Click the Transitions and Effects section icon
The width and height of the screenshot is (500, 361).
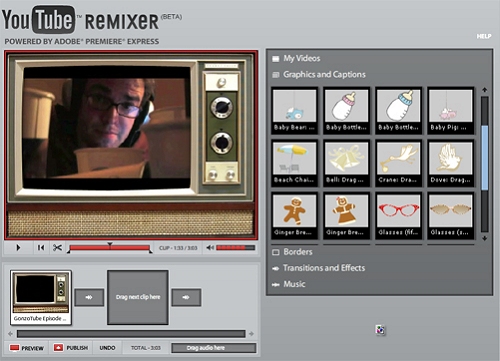[x=276, y=268]
